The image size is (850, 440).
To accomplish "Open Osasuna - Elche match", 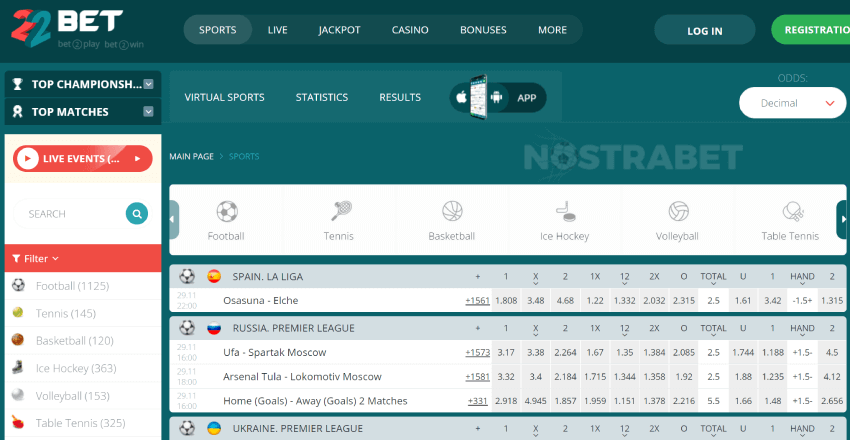I will coord(261,300).
